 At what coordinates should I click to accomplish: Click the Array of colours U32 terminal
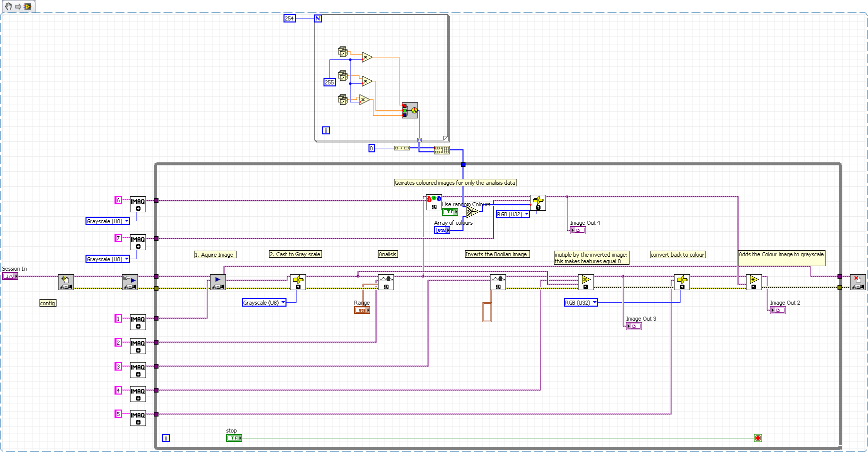click(442, 230)
